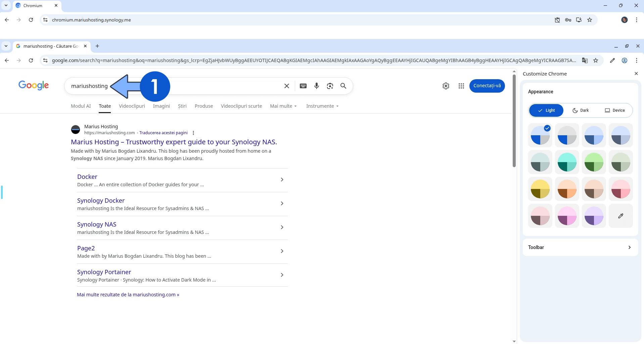The image size is (644, 344).
Task: Select the custom color eyedropper in Customize Chrome
Action: coord(620,216)
